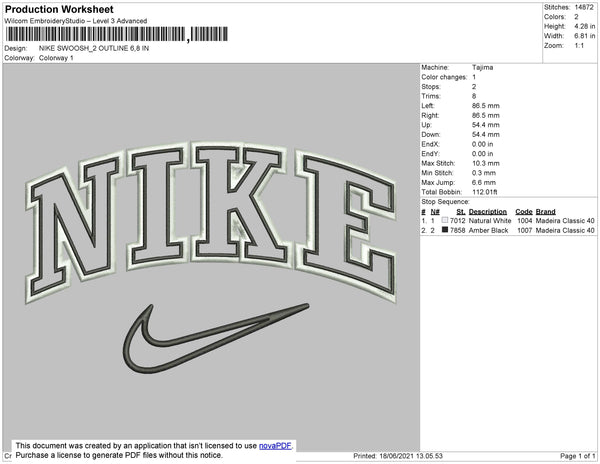
Task: Click the 'Colors:' value '2'
Action: coord(576,17)
